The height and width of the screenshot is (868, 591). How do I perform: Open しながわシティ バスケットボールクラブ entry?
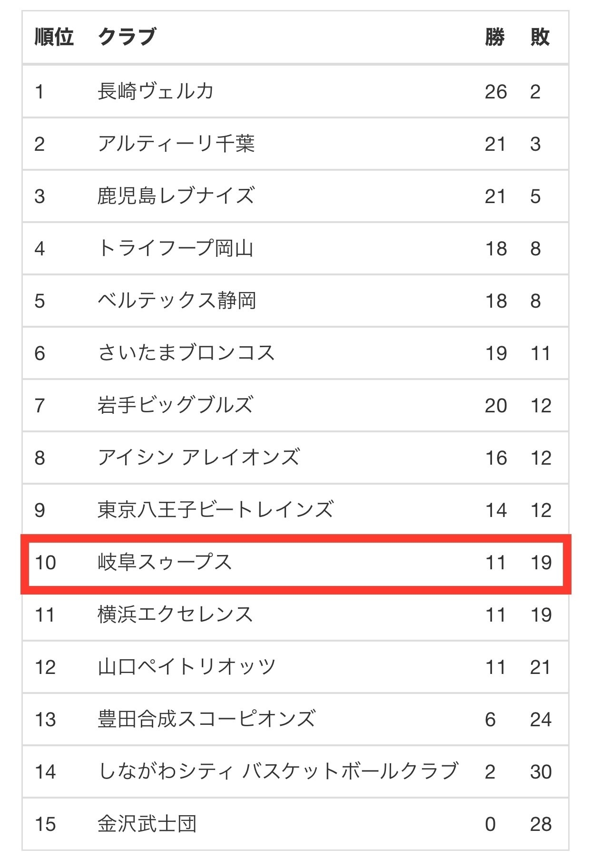click(278, 771)
